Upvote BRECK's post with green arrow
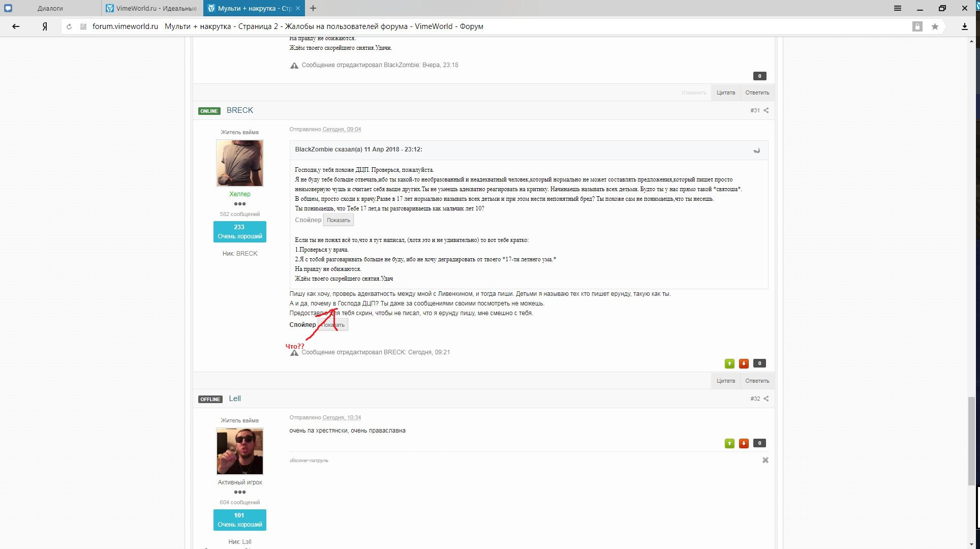Screen dimensions: 980x549 click(x=729, y=363)
